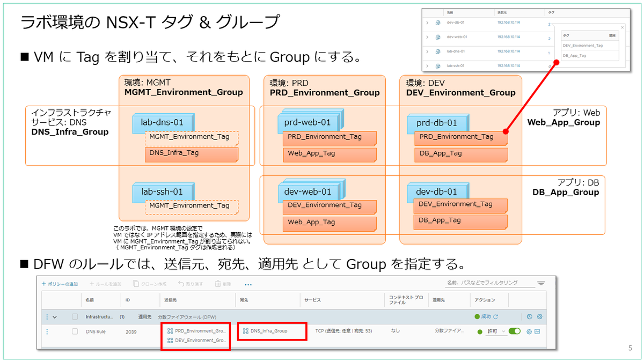Click the delete (削除) trash button
The image size is (644, 362).
click(x=223, y=284)
